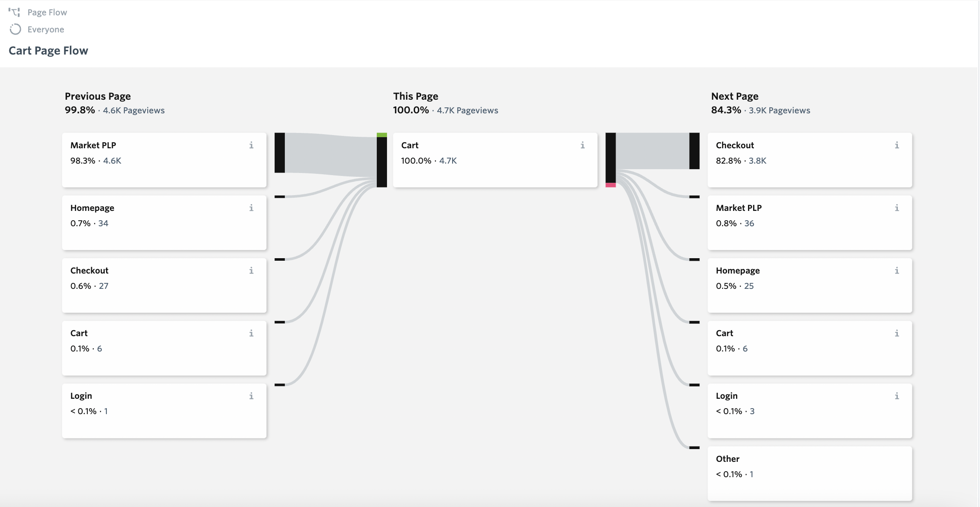
Task: Click the pink segment on the right flow node
Action: 611,184
